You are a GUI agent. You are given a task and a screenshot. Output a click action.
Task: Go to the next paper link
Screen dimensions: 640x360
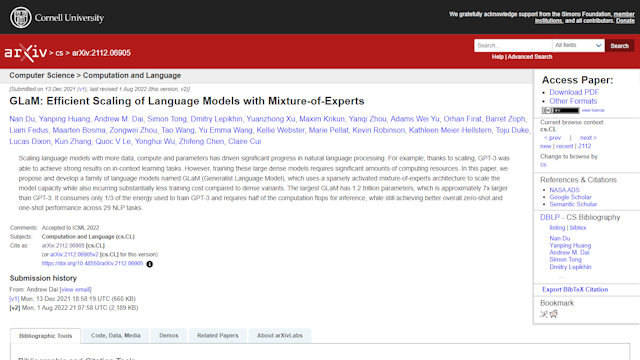coord(588,138)
